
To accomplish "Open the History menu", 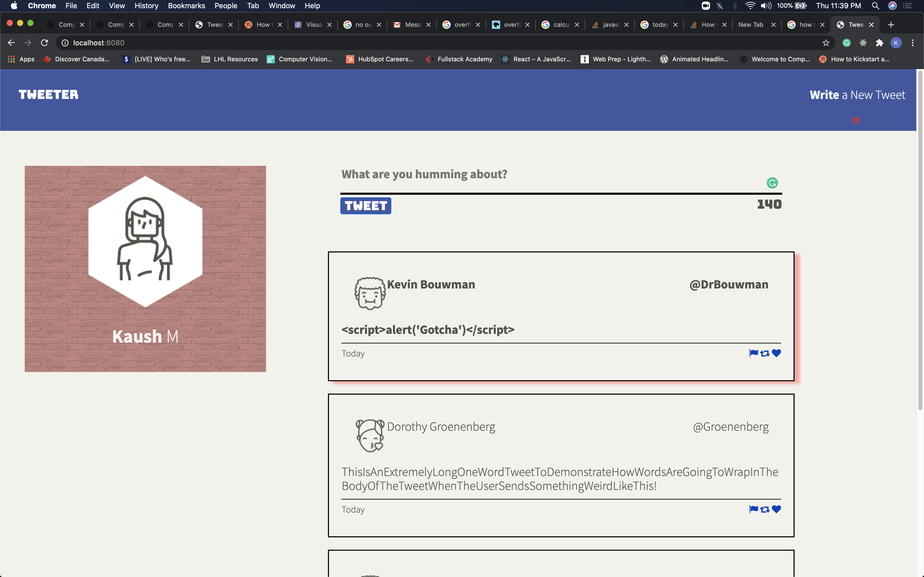I will (146, 6).
